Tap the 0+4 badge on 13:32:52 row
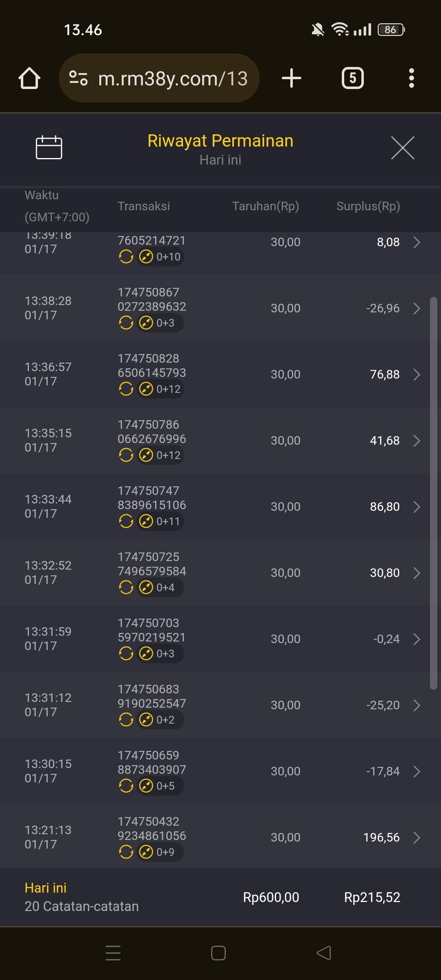441x980 pixels. [x=159, y=587]
